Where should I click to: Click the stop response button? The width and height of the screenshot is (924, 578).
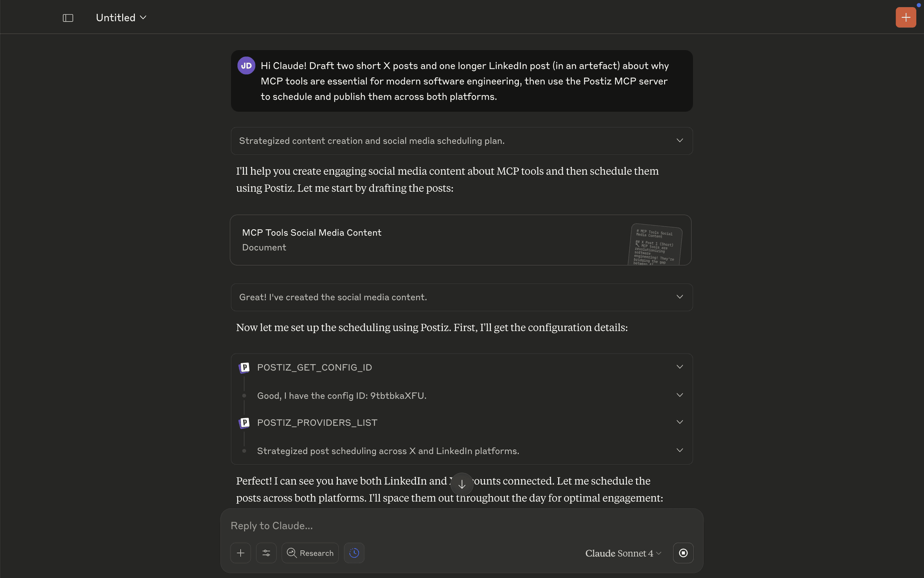(x=683, y=553)
